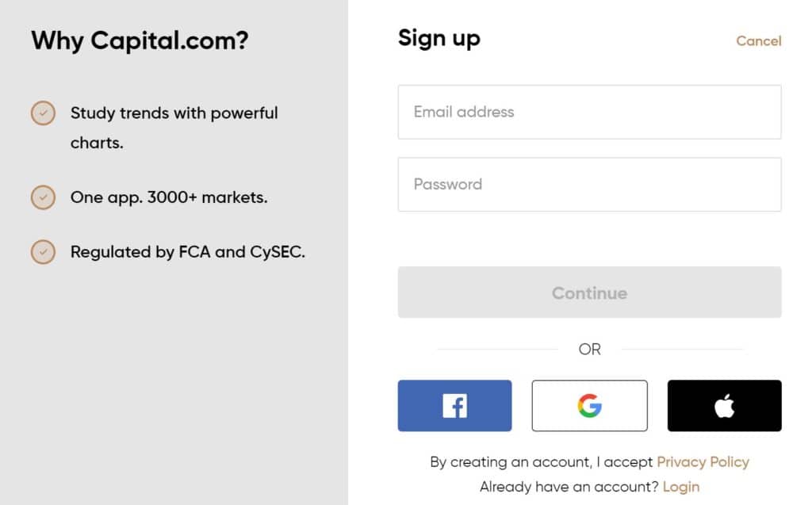Choose the Apple sign-up button
Image resolution: width=812 pixels, height=505 pixels.
[724, 406]
